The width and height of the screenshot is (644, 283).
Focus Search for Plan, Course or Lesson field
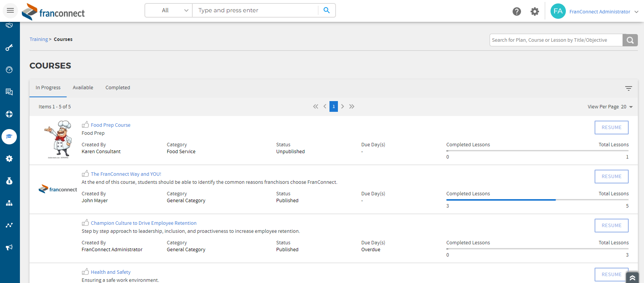[x=556, y=40]
